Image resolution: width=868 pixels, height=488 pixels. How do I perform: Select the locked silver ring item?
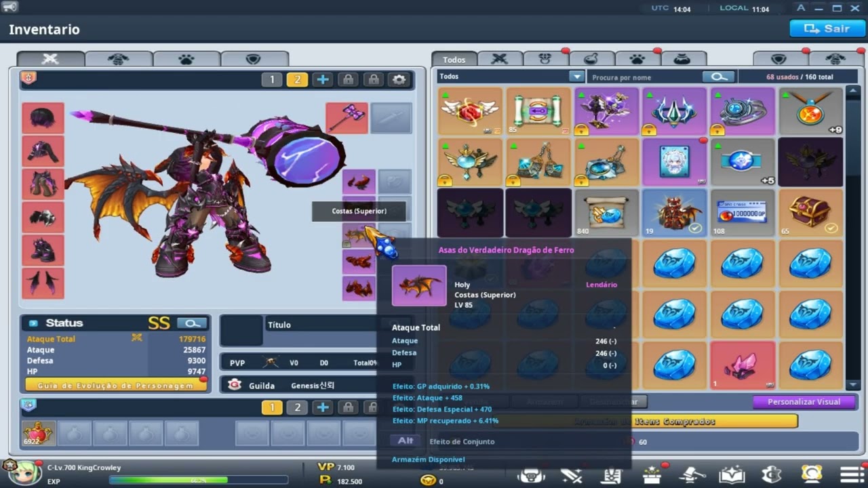pyautogui.click(x=743, y=111)
